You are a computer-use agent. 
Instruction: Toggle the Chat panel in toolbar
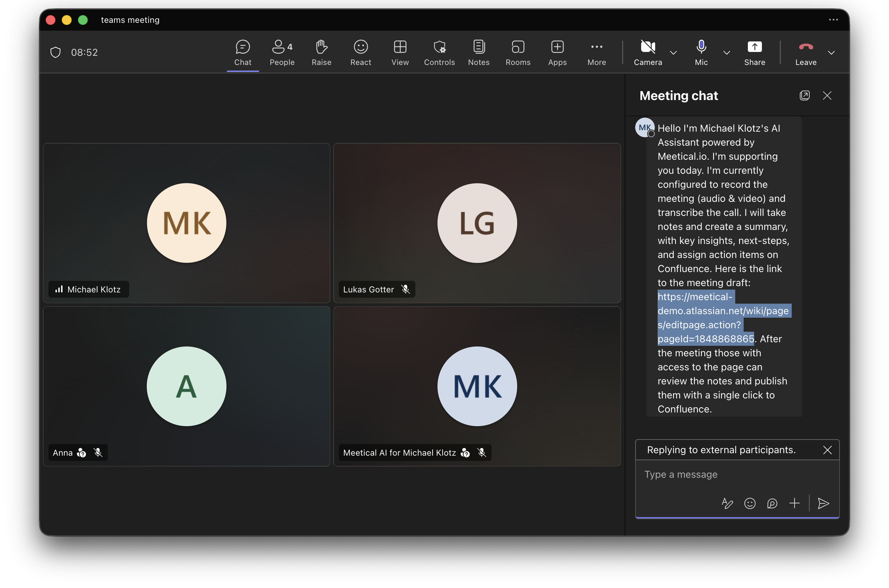243,53
